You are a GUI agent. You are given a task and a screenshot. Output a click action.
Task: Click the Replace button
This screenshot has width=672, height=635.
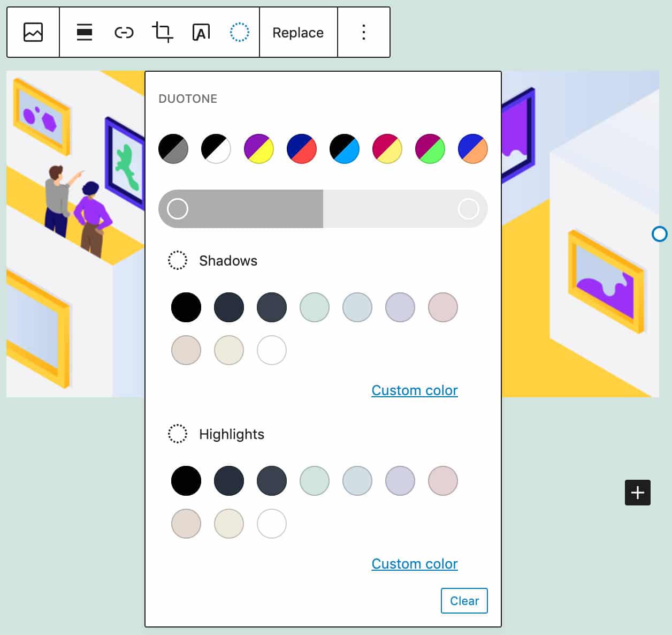pos(298,33)
